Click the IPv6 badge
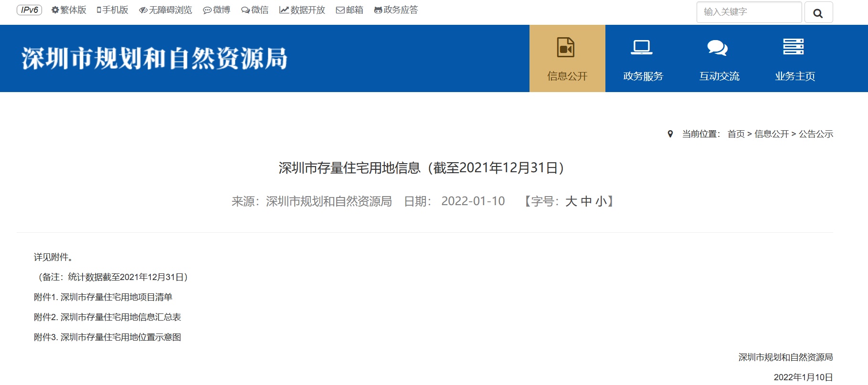Viewport: 868px width, 385px height. point(30,10)
